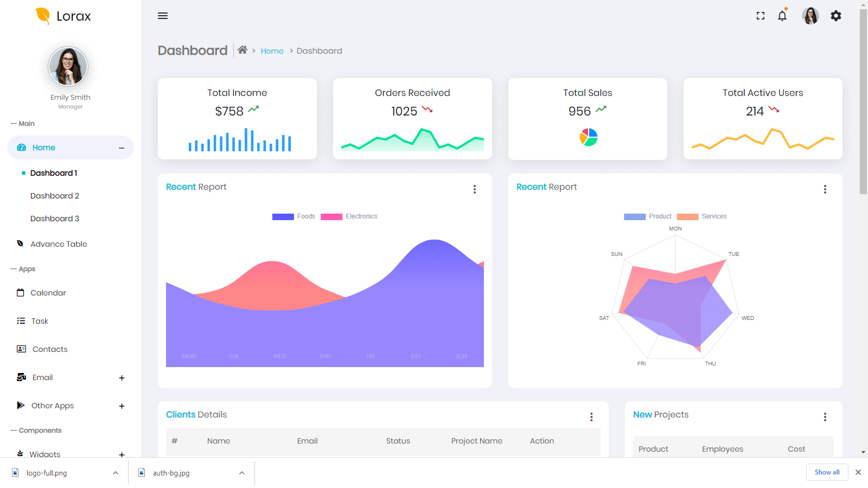Toggle the Services legend in radar chart
The height and width of the screenshot is (488, 868).
click(x=702, y=216)
